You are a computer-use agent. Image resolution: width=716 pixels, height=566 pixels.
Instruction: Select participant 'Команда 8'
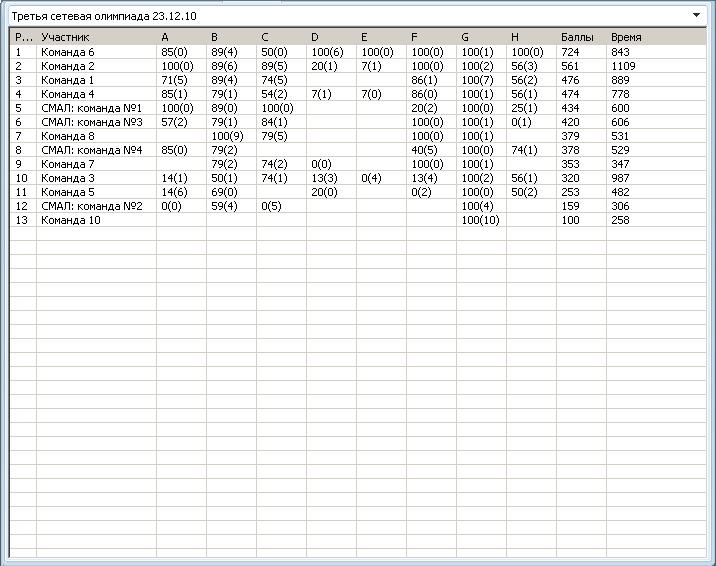coord(68,136)
